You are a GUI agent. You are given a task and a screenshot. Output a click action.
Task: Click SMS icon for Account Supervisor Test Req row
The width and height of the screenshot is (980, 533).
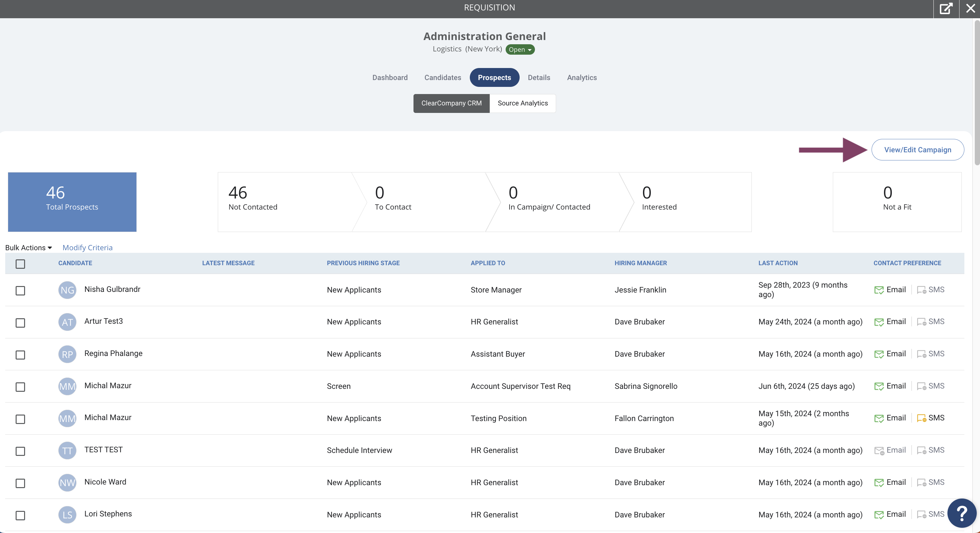point(921,386)
